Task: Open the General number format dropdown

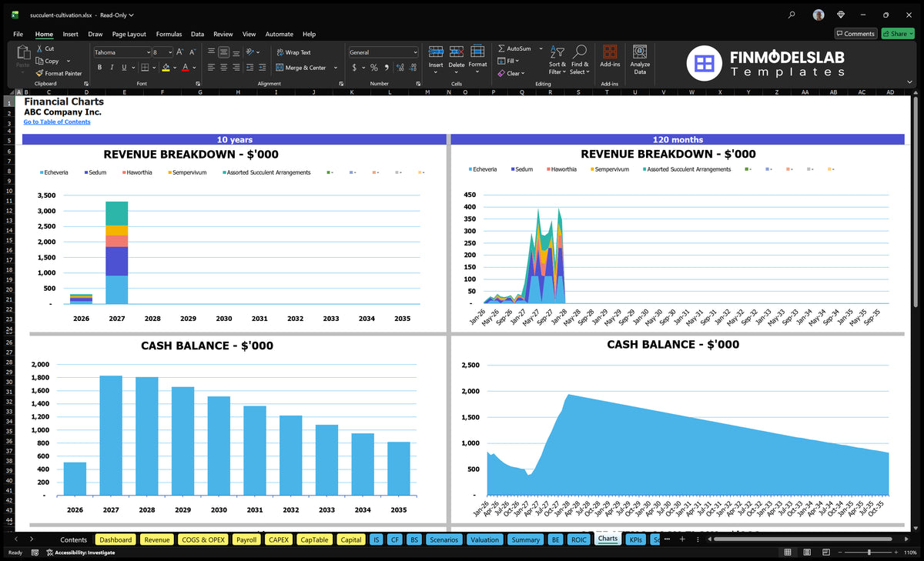Action: tap(415, 52)
